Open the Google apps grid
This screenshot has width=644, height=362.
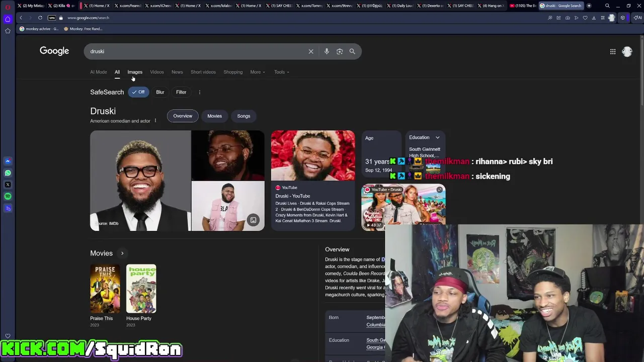pyautogui.click(x=613, y=51)
